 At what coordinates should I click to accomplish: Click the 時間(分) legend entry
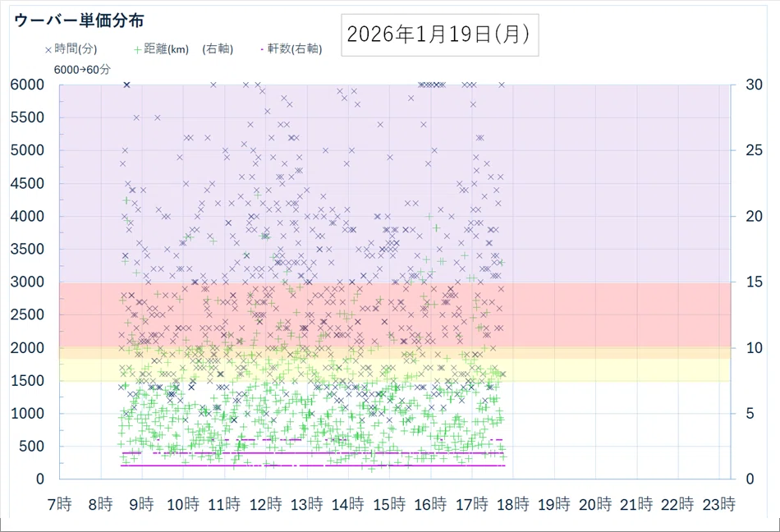pyautogui.click(x=71, y=48)
